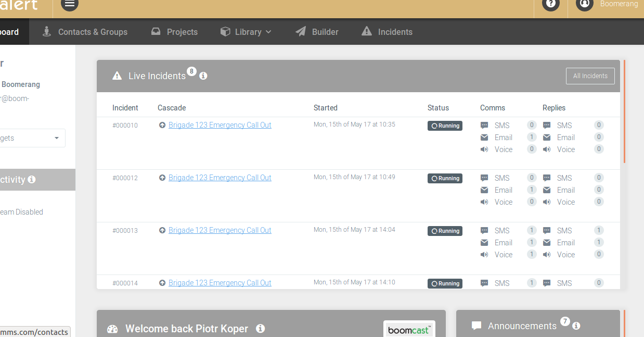The image size is (644, 337).
Task: Navigate to Incidents in navbar
Action: click(x=387, y=32)
